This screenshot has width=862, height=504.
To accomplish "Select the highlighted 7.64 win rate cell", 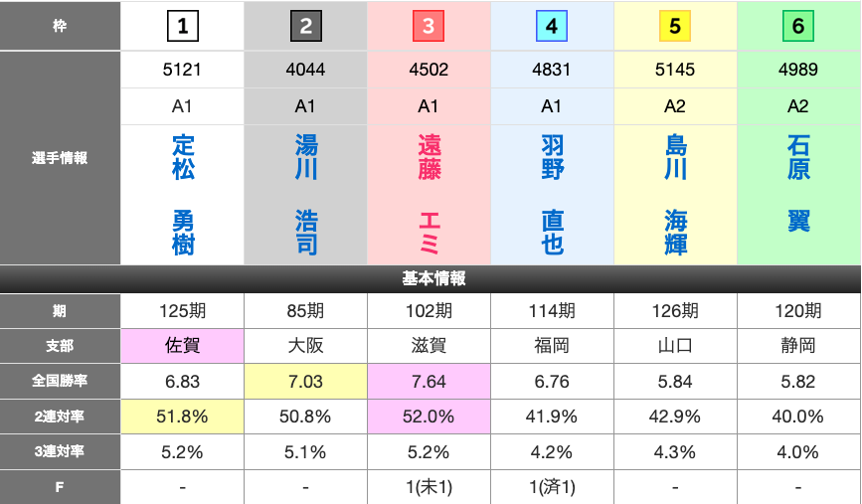I will [429, 382].
